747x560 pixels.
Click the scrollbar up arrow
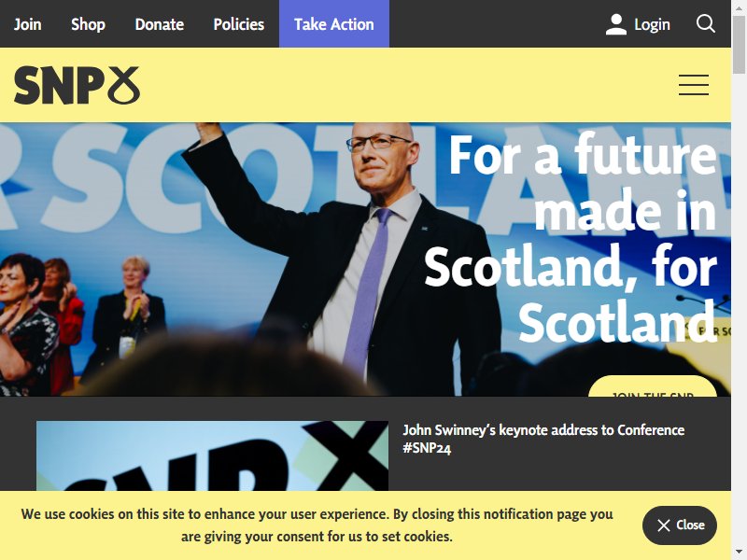tap(739, 7)
